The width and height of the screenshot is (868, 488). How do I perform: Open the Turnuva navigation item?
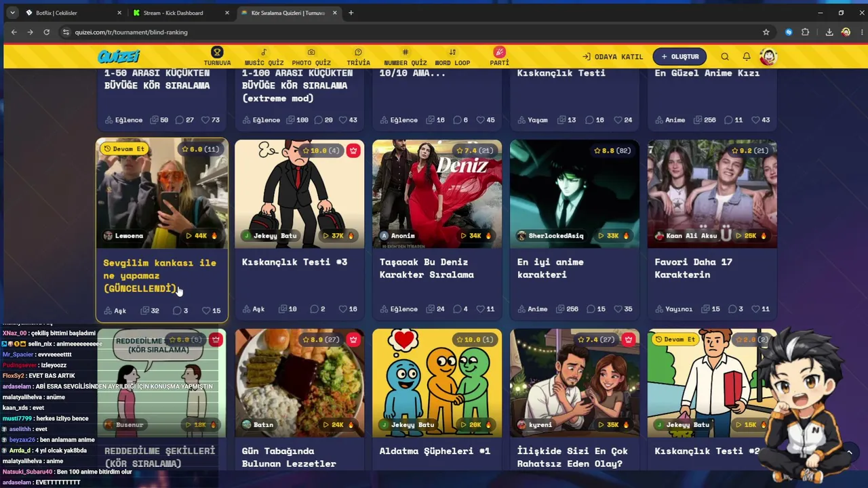tap(217, 57)
